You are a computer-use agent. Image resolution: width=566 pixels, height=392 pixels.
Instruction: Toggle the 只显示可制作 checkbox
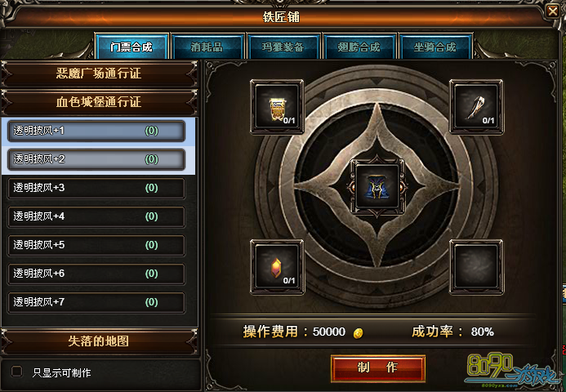tap(16, 372)
